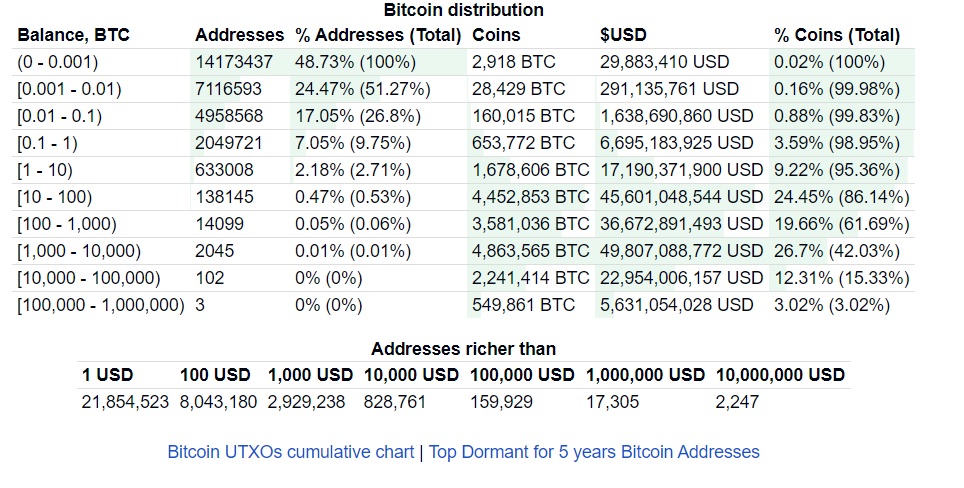Screen dimensions: 964x488
Task: Select the 14173437 addresses cell
Action: (234, 62)
